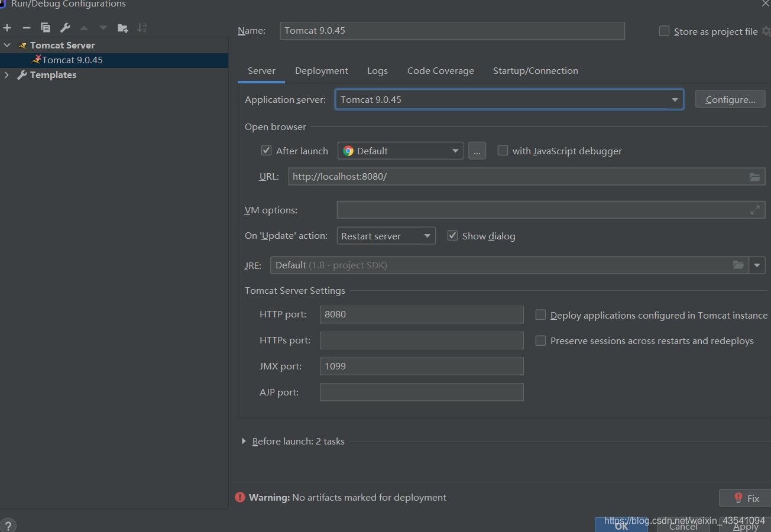This screenshot has height=532, width=771.
Task: Remove the configuration with minus icon
Action: click(x=26, y=28)
